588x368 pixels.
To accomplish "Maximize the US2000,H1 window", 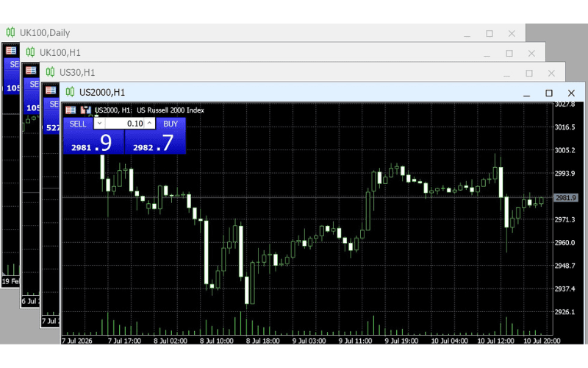I will pos(548,93).
